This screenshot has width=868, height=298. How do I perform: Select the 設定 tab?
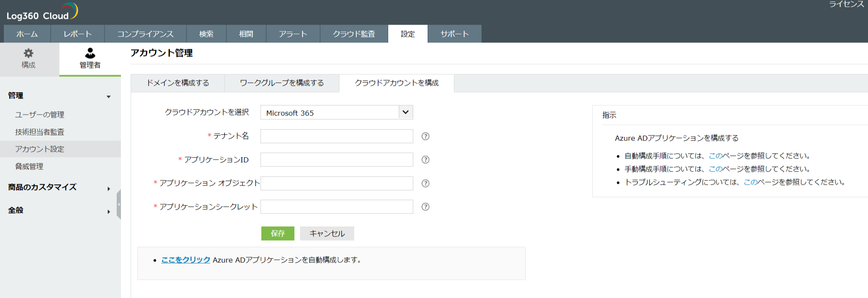point(408,34)
